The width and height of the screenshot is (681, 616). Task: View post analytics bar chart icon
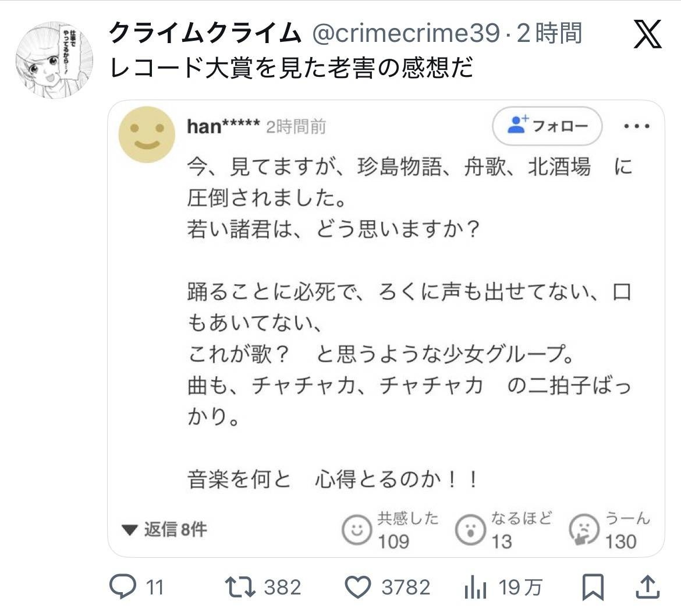tap(475, 587)
